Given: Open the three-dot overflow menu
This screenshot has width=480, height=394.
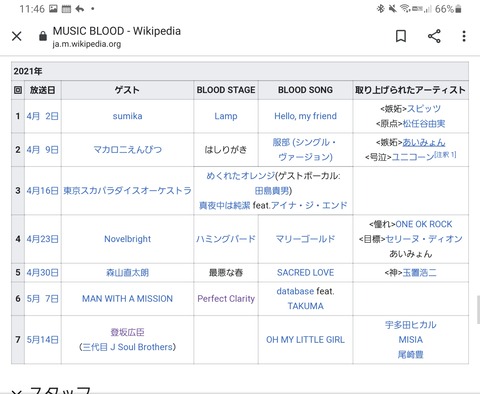Looking at the screenshot, I should coord(464,36).
